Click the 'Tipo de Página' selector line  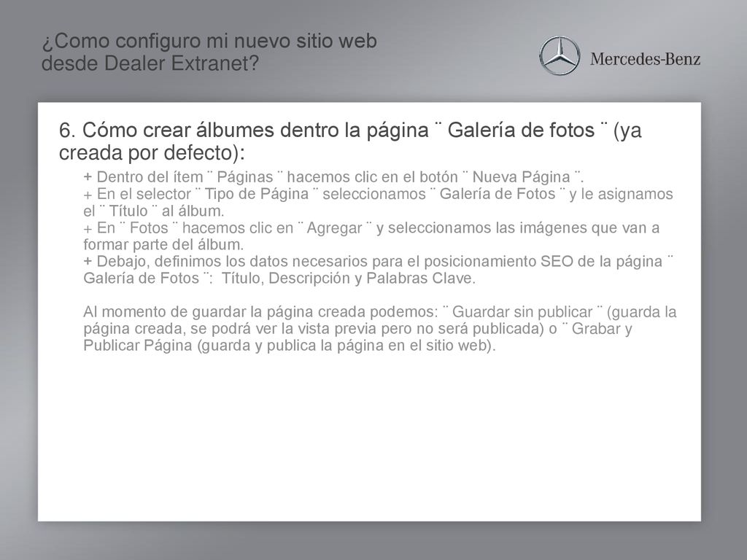(x=379, y=194)
